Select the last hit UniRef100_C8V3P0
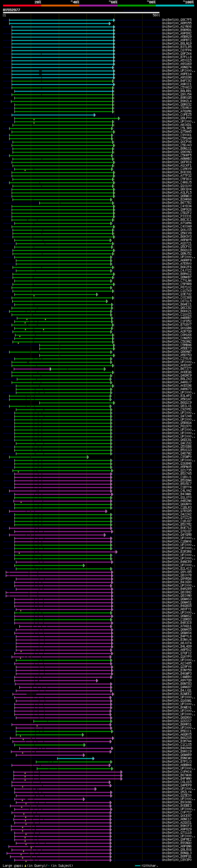 pos(177,860)
